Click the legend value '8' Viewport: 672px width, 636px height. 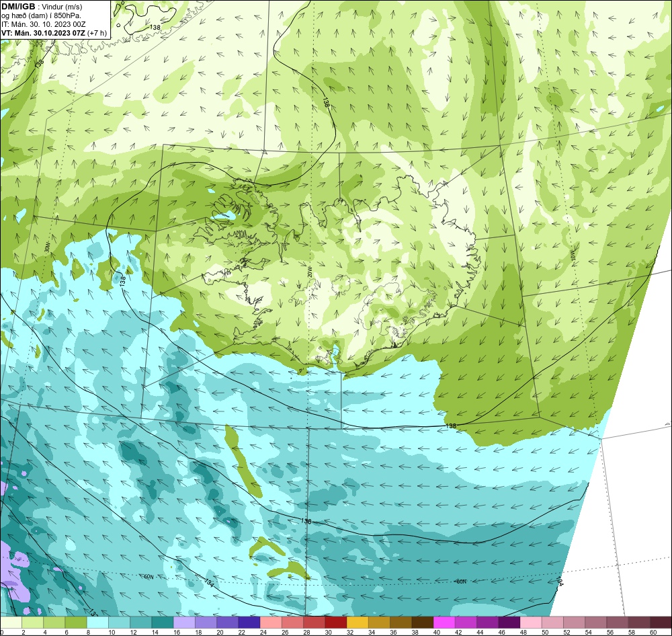[x=88, y=632]
